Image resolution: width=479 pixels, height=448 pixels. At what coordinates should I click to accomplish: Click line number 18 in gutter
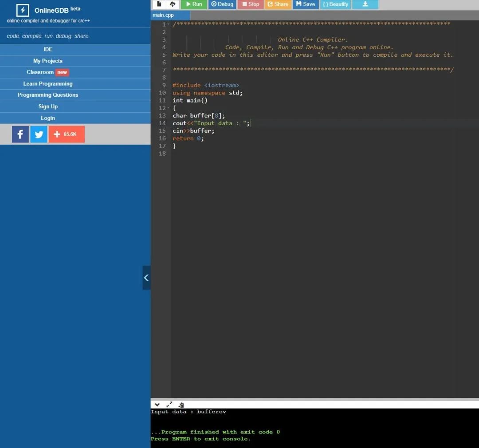[x=162, y=154]
